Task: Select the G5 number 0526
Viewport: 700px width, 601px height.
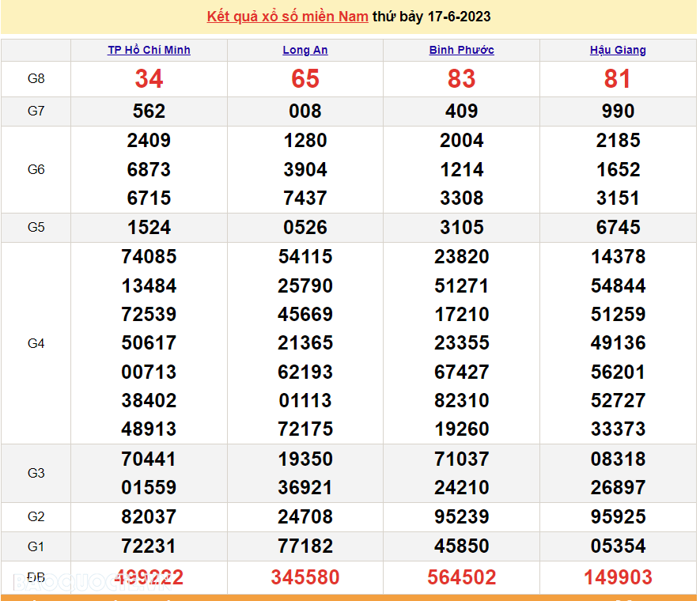Action: click(305, 228)
